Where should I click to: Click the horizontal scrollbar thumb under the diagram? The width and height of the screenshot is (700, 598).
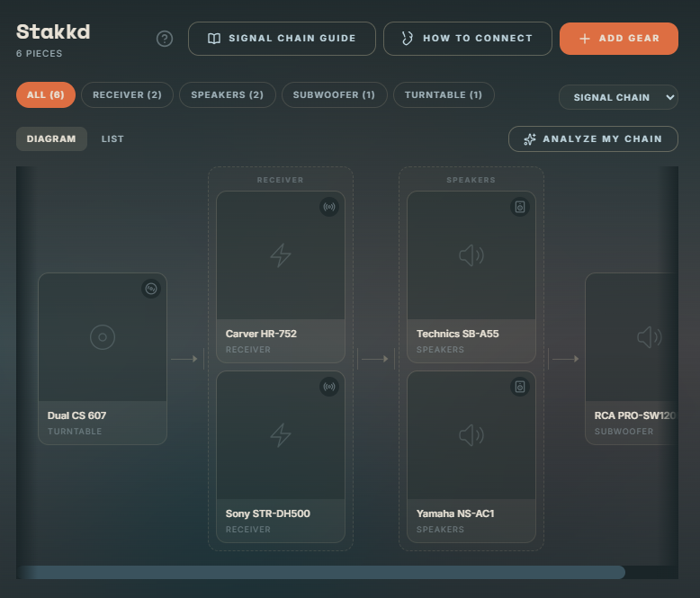click(x=321, y=572)
